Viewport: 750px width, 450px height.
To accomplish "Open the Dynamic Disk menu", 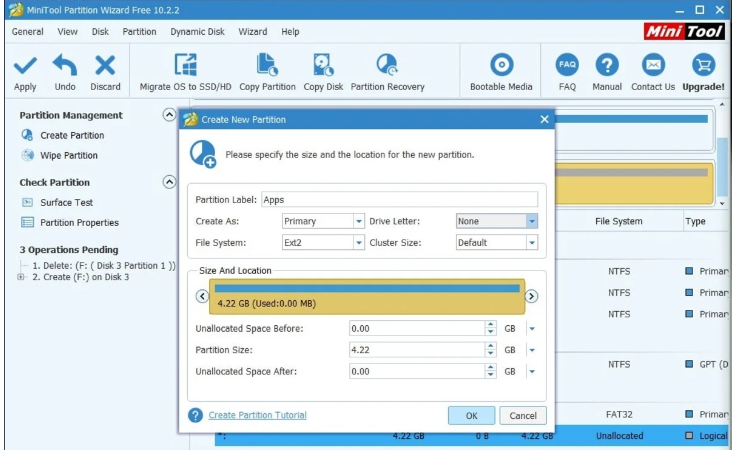I will [197, 32].
